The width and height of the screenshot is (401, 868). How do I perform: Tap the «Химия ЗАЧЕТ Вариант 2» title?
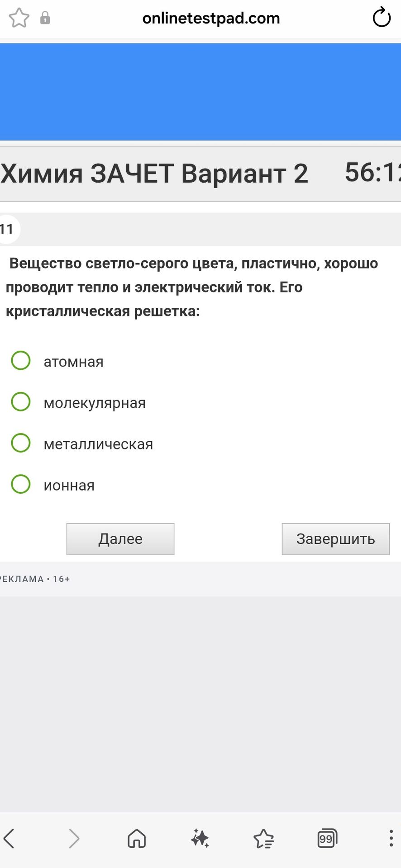[x=154, y=174]
